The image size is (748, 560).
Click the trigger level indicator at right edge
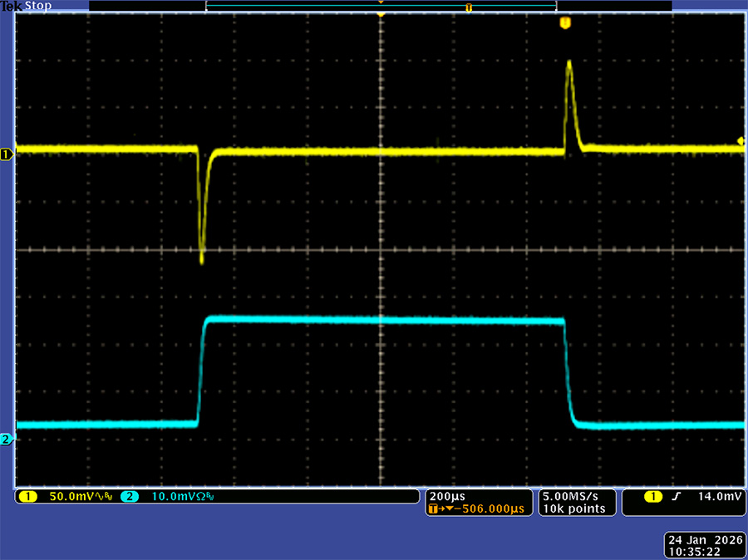click(x=741, y=140)
